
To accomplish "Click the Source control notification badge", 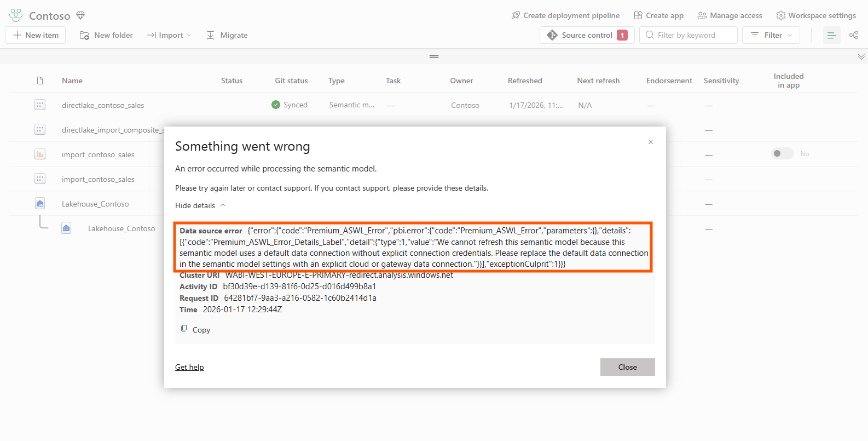I will point(622,35).
